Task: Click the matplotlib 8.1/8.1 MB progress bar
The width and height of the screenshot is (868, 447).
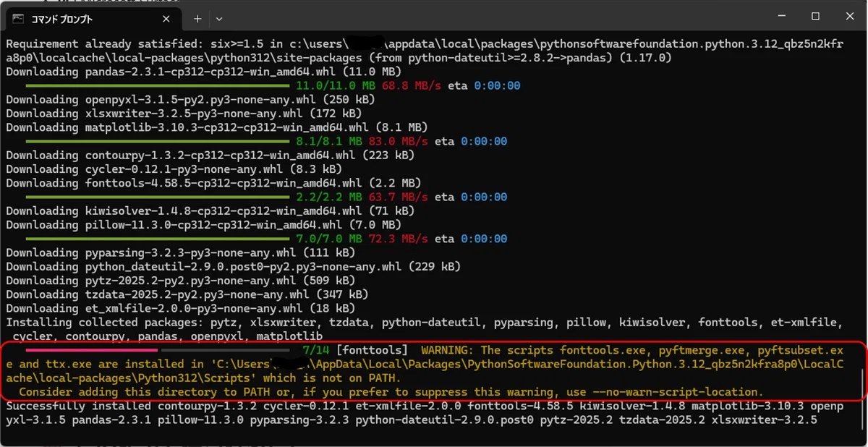Action: coord(158,141)
